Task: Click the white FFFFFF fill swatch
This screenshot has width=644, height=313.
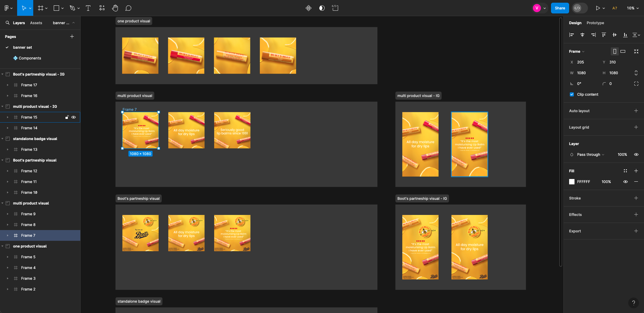Action: 572,182
